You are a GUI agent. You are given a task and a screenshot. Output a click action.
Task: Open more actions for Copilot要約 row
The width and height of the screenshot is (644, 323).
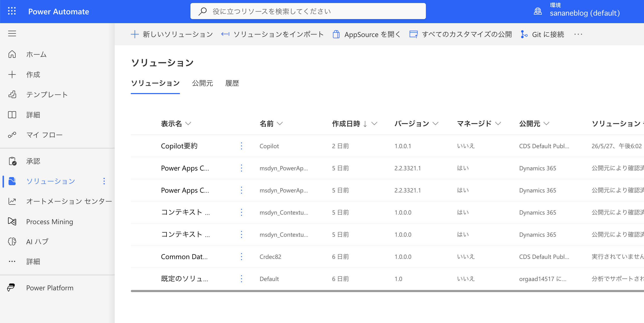click(x=242, y=146)
